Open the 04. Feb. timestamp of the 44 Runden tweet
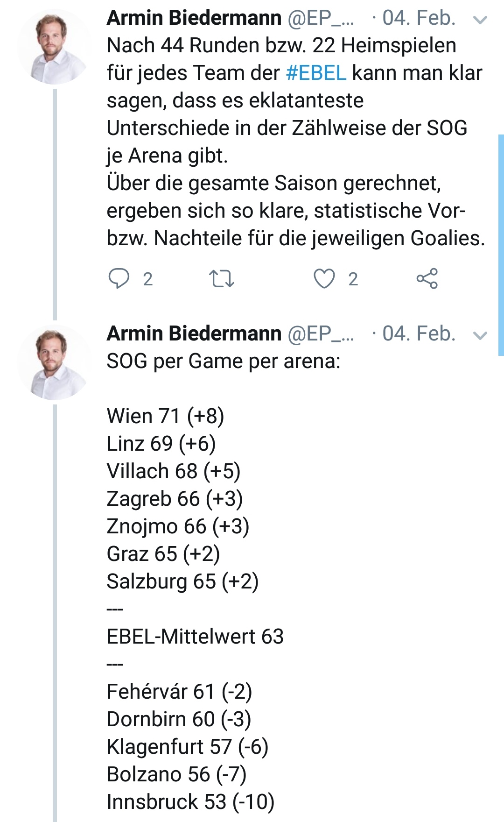Viewport: 504px width, 822px height. tap(419, 18)
